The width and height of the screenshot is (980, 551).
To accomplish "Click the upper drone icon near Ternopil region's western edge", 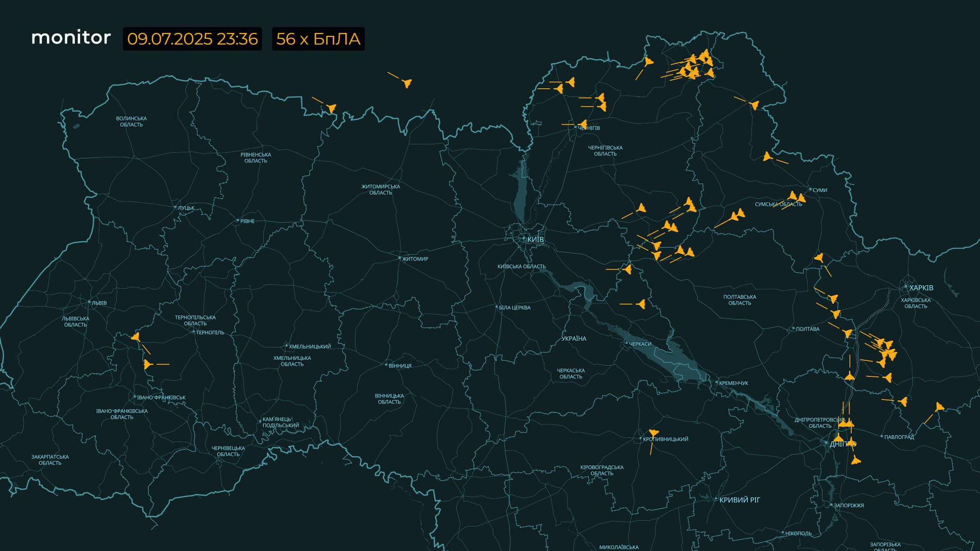I will pyautogui.click(x=136, y=337).
